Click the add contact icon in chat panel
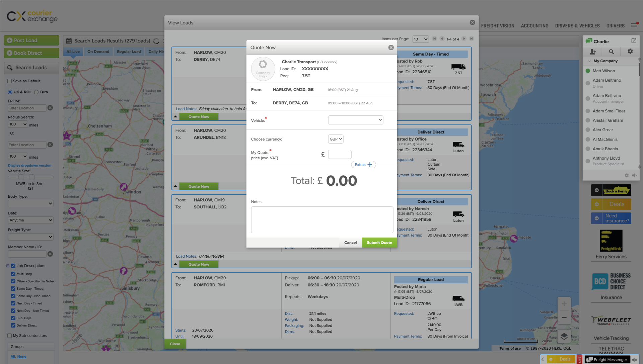The height and width of the screenshot is (364, 643). pyautogui.click(x=593, y=52)
